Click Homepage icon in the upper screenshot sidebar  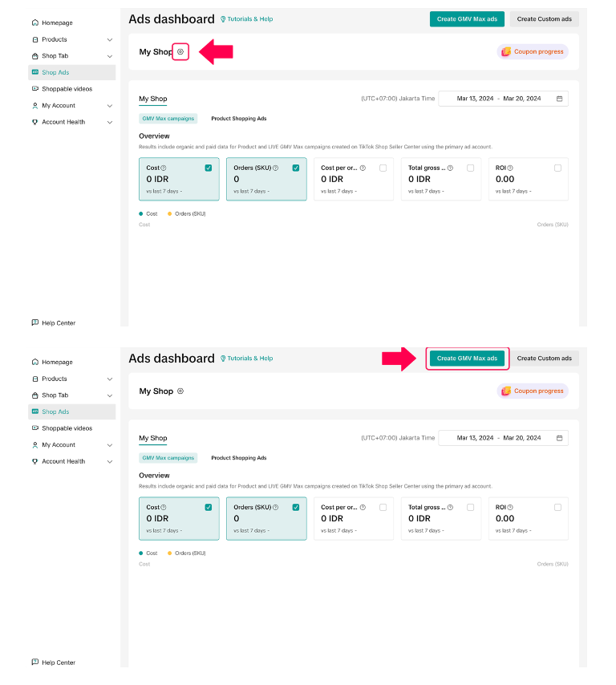point(34,23)
